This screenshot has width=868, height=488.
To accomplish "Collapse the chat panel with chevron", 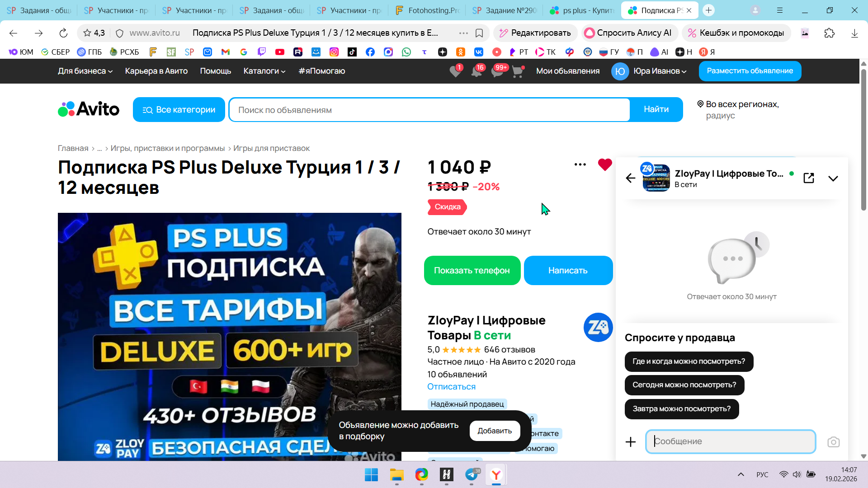I will pos(833,178).
